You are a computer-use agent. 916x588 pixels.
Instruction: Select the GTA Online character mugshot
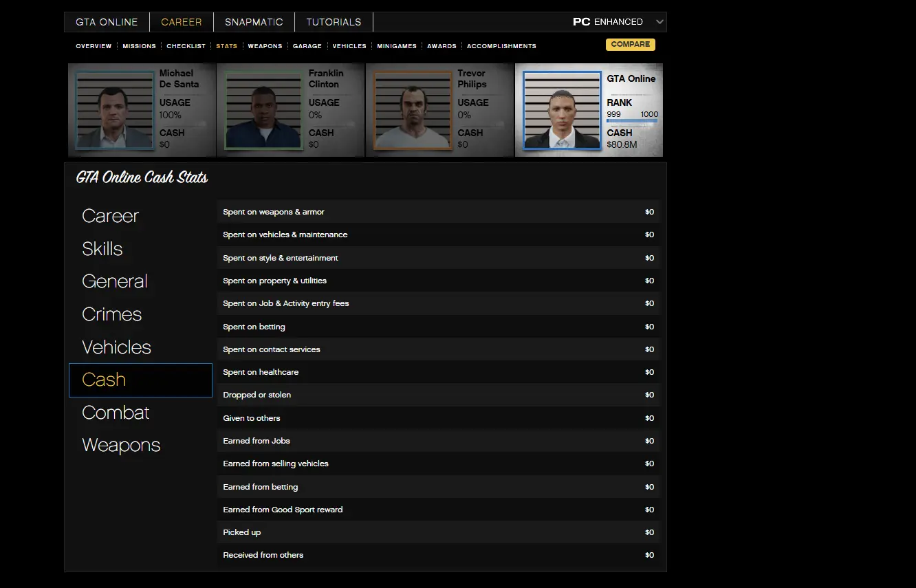pos(562,110)
